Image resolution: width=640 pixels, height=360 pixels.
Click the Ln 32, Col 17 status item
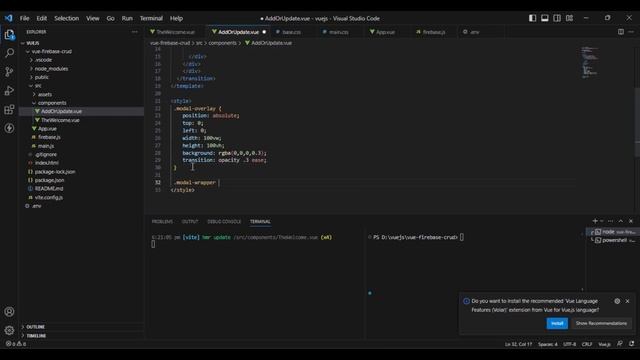[518, 344]
